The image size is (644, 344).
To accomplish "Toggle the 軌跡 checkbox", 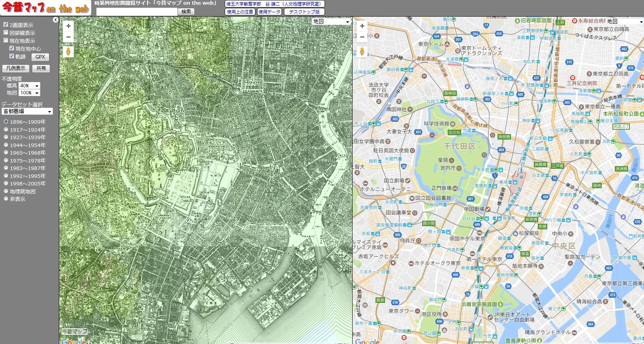I will click(x=12, y=56).
